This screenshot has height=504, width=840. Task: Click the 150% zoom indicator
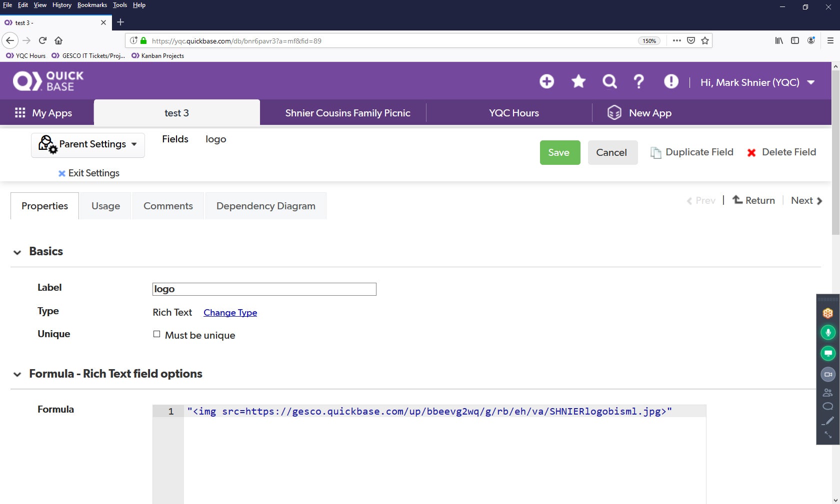(649, 41)
